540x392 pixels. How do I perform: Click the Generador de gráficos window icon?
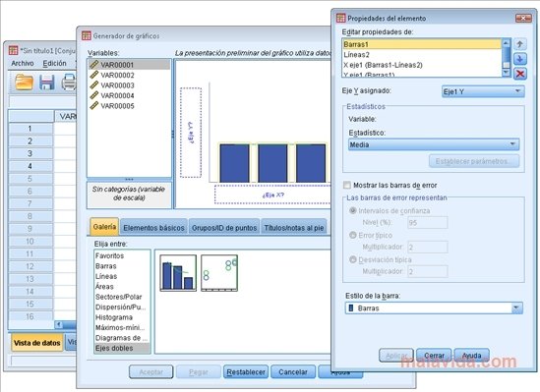(x=87, y=35)
